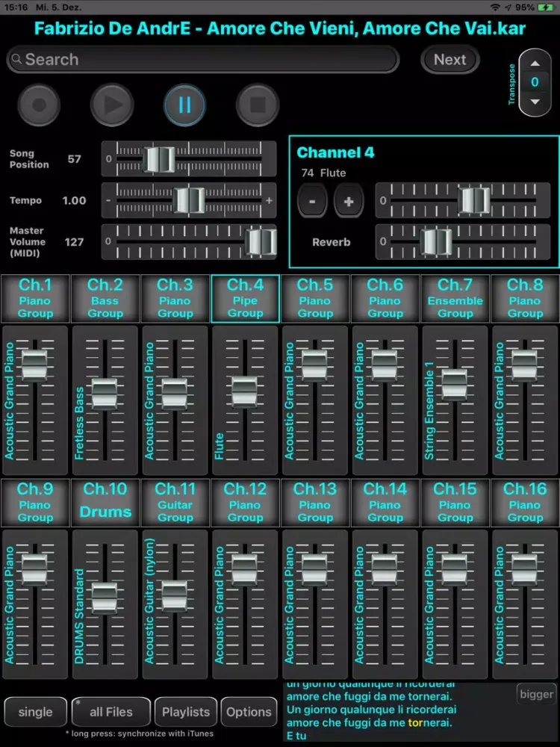The width and height of the screenshot is (560, 747).
Task: Click the song title at top
Action: pos(280,28)
